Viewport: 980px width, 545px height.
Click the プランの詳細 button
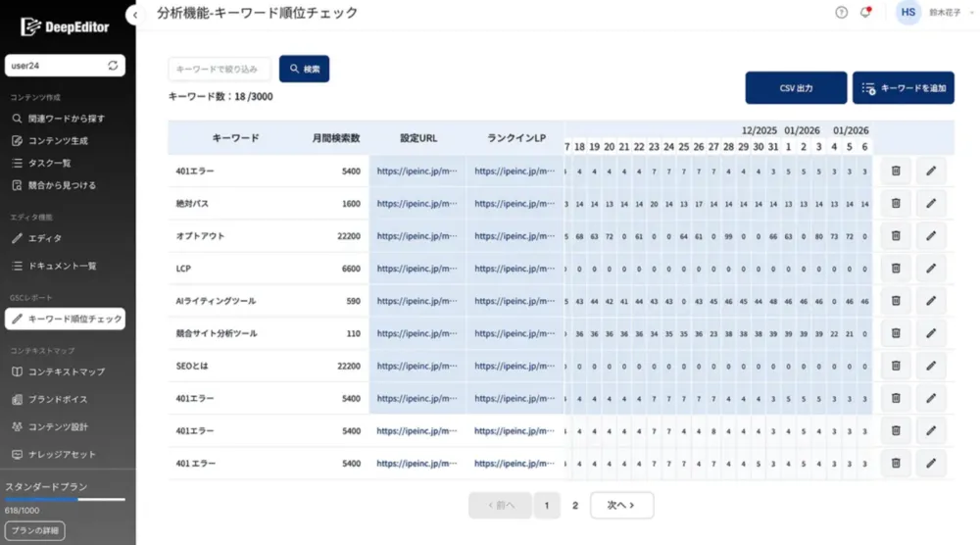[x=34, y=530]
